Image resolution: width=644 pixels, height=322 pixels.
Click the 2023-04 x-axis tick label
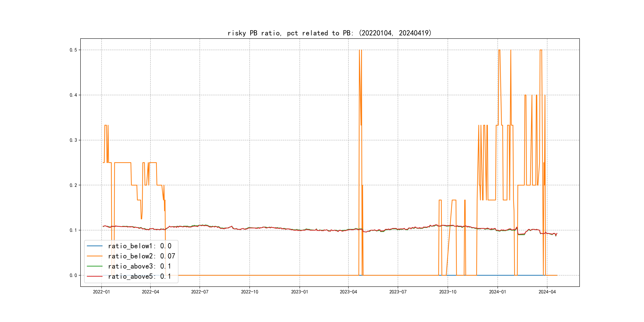(x=348, y=292)
